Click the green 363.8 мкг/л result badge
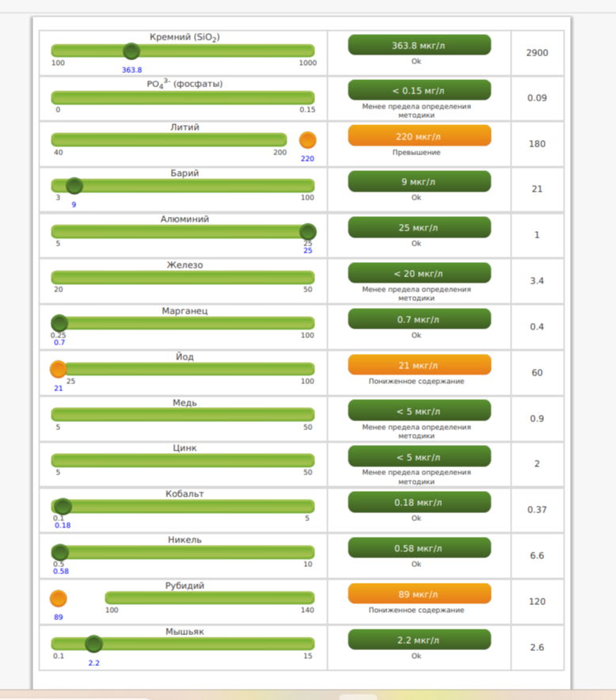 [x=419, y=45]
